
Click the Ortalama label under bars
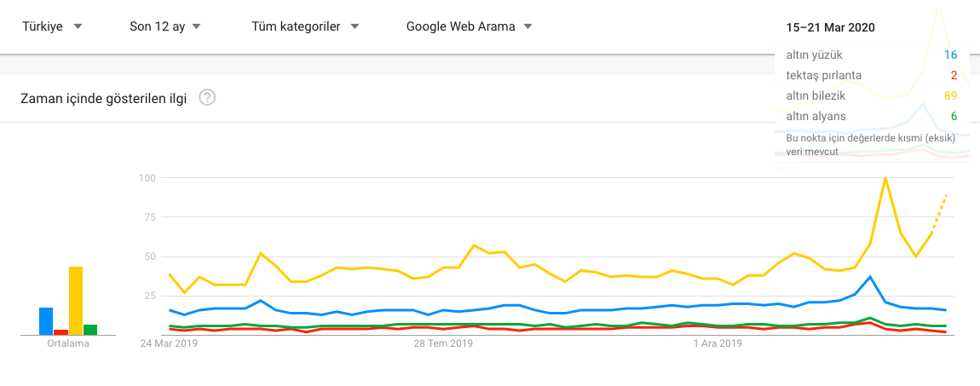pos(68,343)
